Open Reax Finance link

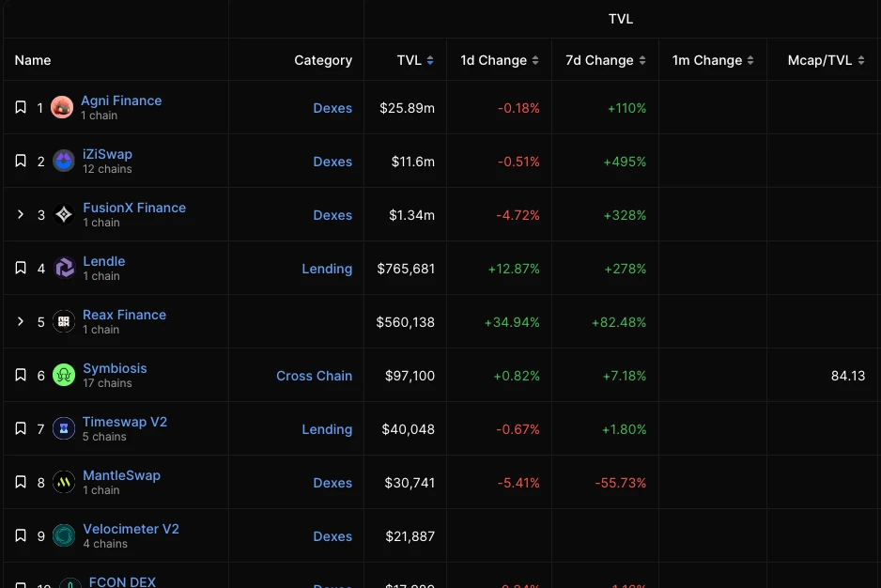(x=124, y=315)
